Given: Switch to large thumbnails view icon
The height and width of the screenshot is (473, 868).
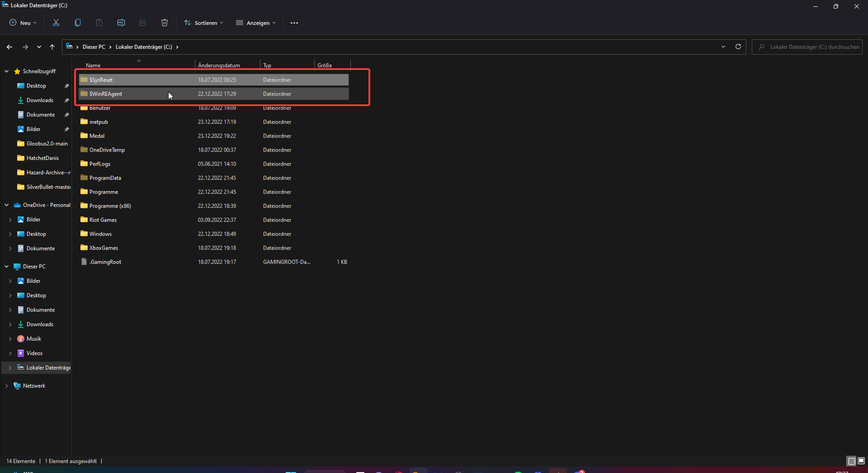Looking at the screenshot, I should tap(861, 461).
